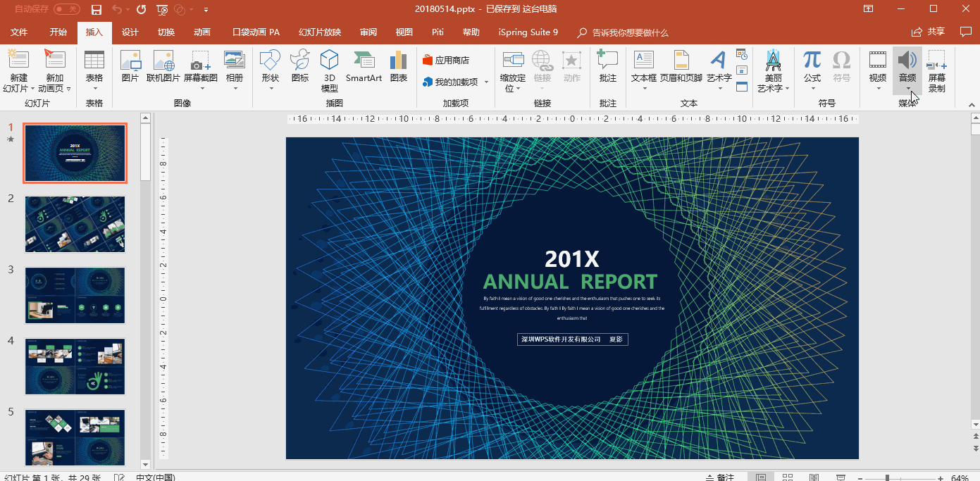Switch to the 切换 (Transitions) tab
This screenshot has width=980, height=481.
coord(166,32)
